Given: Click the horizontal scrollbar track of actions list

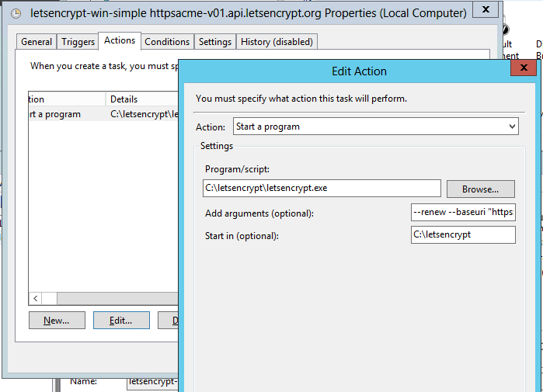Looking at the screenshot, I should coord(118,298).
